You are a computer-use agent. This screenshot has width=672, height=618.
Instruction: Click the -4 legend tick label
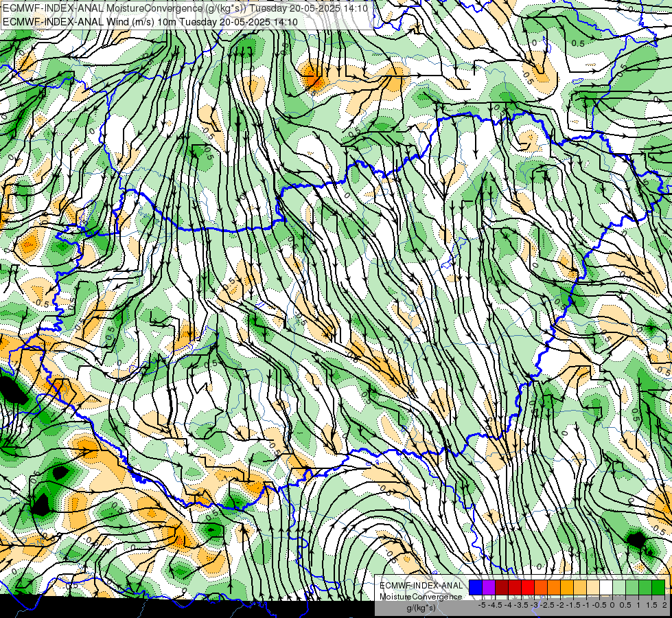(508, 605)
